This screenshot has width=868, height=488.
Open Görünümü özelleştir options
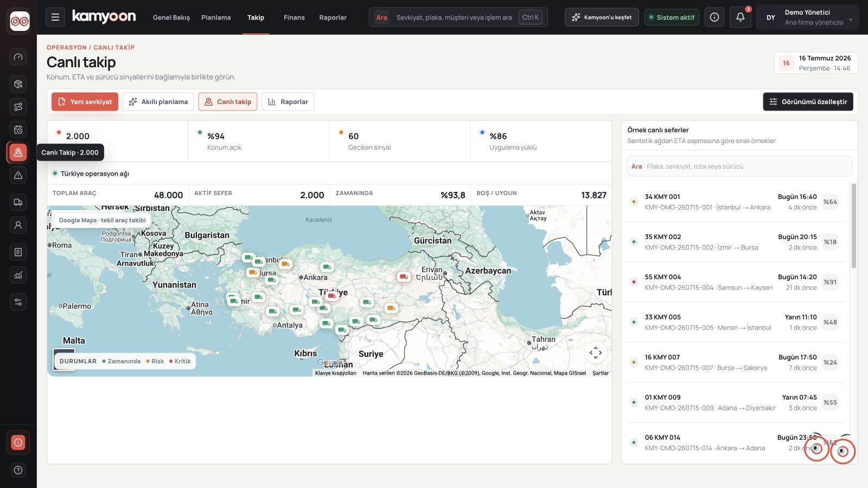pos(808,101)
